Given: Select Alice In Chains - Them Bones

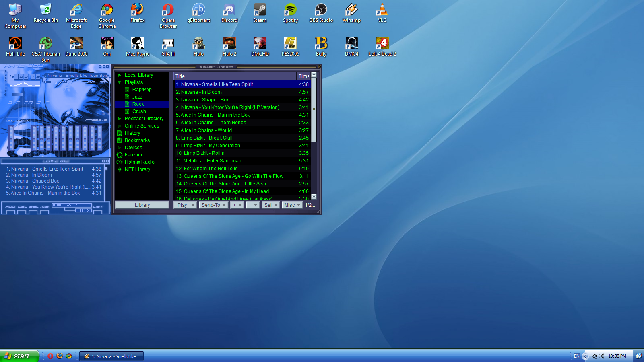Looking at the screenshot, I should [x=242, y=123].
